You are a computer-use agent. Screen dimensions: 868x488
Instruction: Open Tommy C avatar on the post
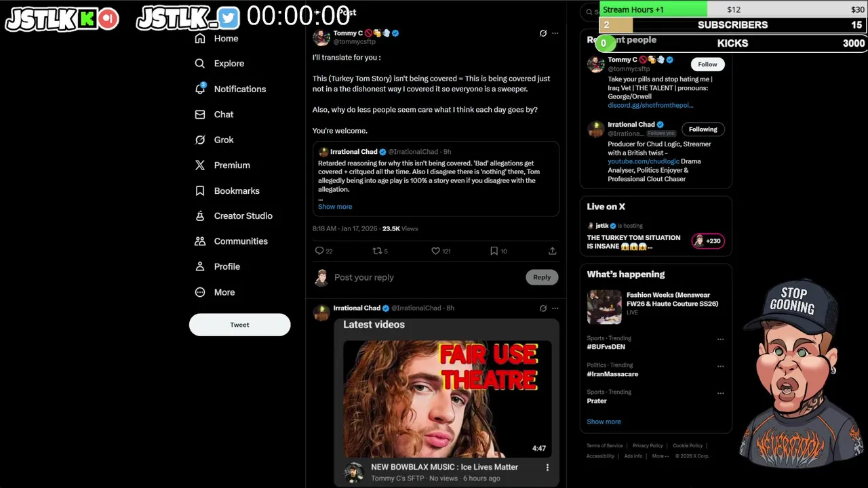pos(321,37)
